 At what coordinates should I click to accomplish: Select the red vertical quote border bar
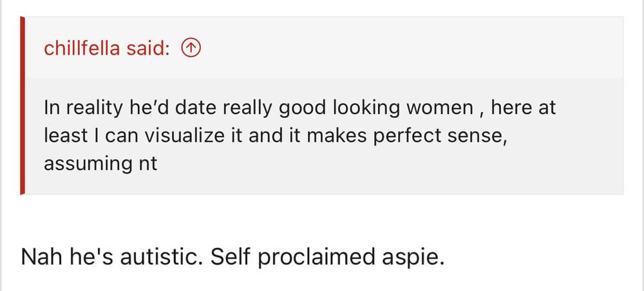click(22, 106)
